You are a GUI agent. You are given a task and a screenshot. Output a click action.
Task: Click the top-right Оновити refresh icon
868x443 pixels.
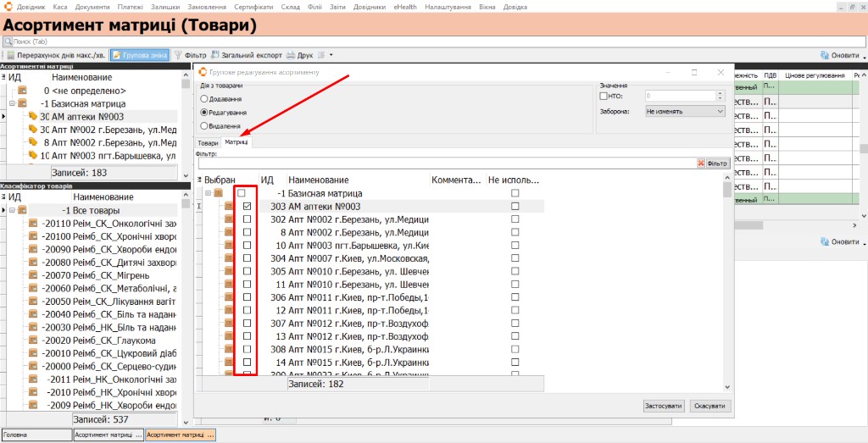click(824, 55)
